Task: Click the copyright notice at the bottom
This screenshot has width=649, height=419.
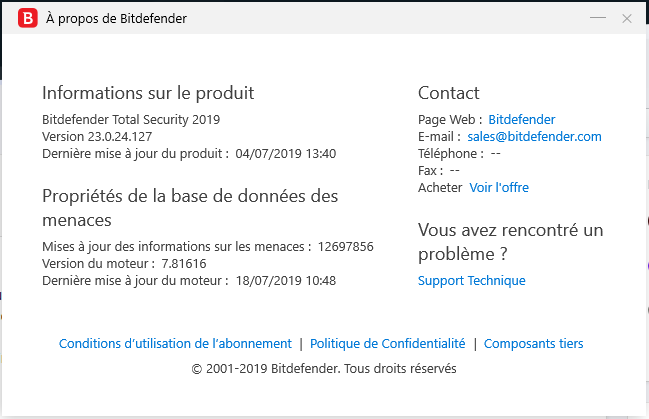Action: point(324,368)
